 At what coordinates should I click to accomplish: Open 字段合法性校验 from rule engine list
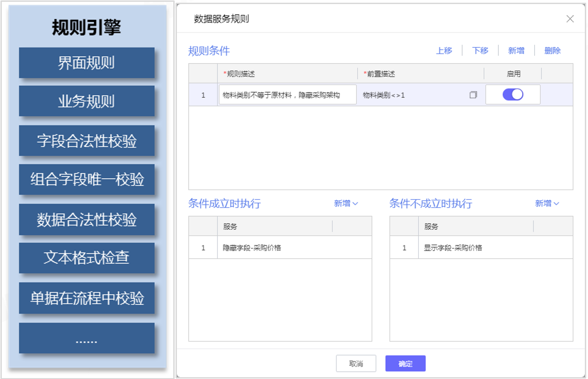click(87, 141)
